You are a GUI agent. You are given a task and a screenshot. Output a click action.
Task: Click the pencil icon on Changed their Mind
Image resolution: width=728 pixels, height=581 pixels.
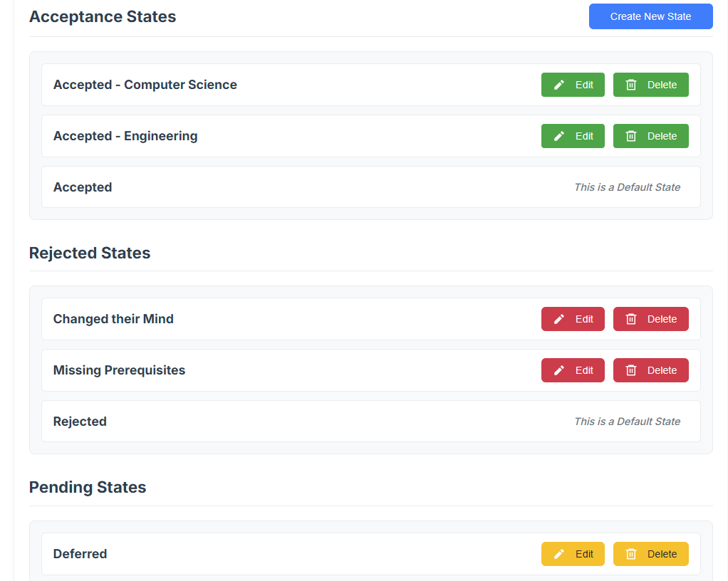tap(558, 318)
